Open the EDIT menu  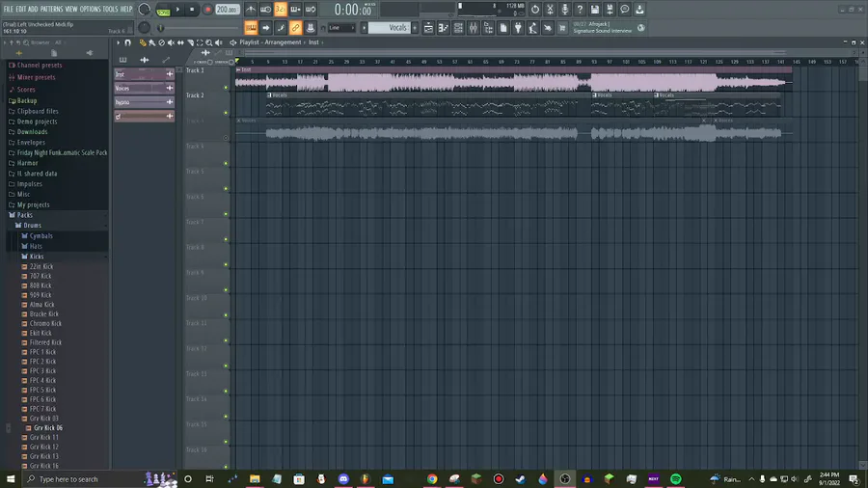pyautogui.click(x=21, y=10)
